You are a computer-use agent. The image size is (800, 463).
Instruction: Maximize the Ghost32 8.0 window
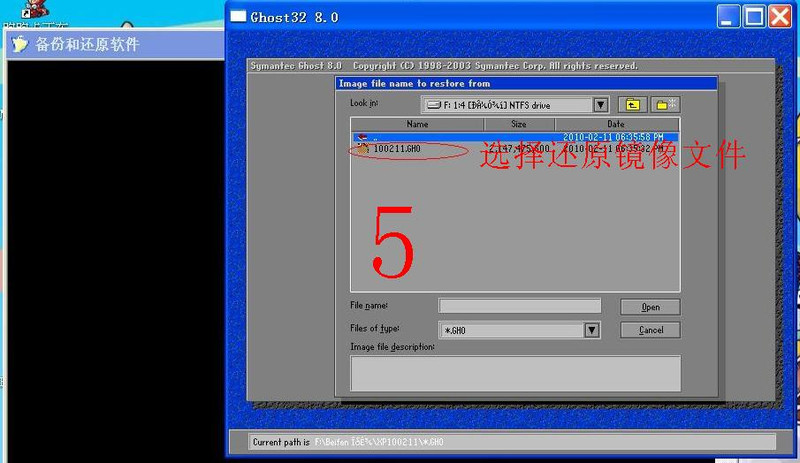coord(754,16)
